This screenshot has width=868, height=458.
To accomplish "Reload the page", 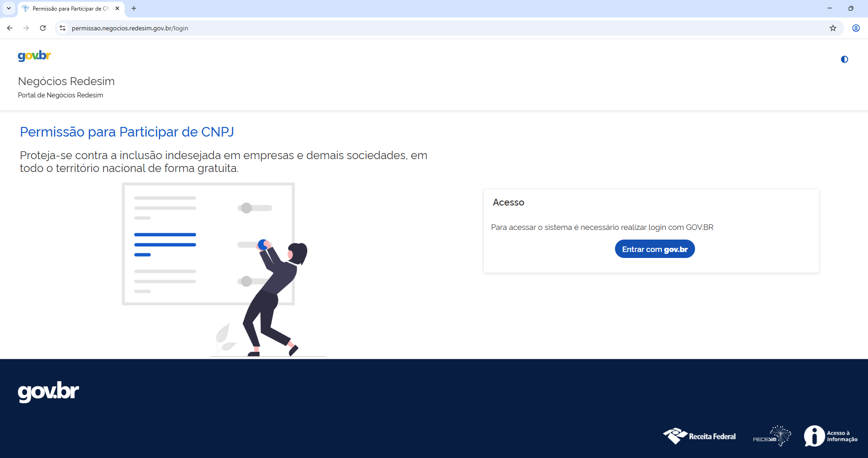I will [43, 28].
